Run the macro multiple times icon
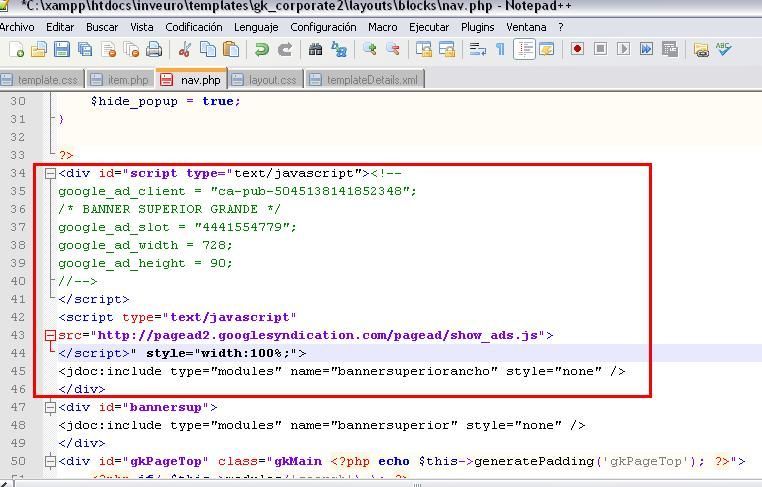Viewport: 762px width, 487px height. coord(646,50)
